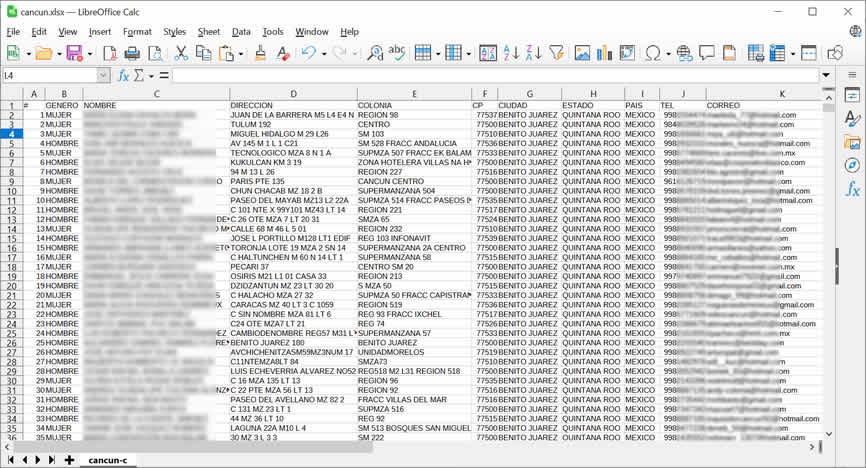Expand the New document dropdown arrow
This screenshot has width=866, height=468.
pos(29,54)
